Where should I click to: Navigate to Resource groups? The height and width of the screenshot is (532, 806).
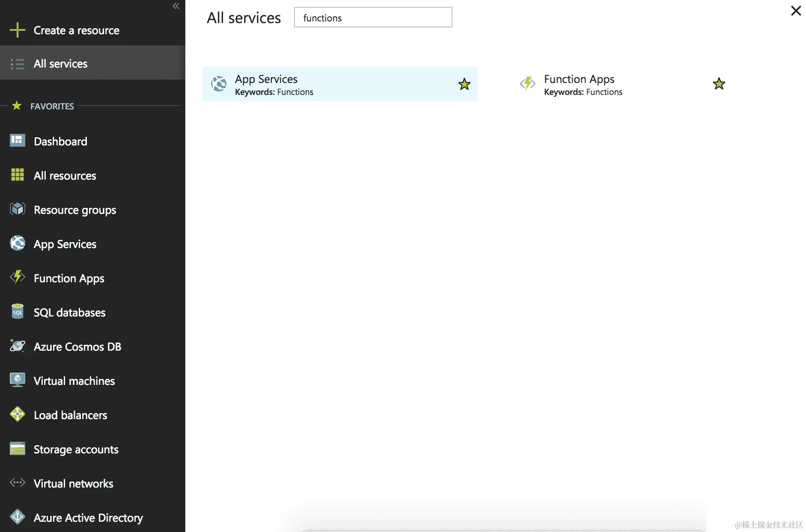(92, 210)
